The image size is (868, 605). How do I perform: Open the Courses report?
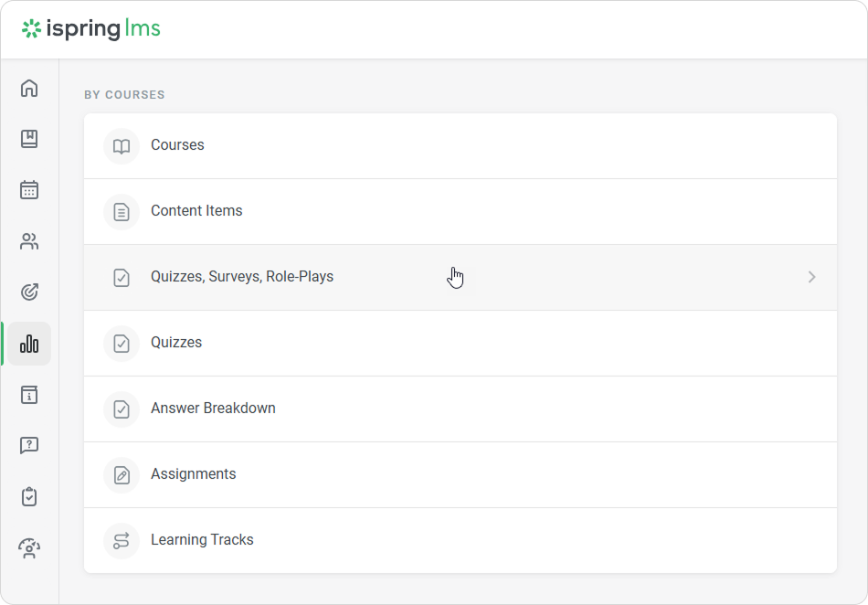(x=177, y=145)
